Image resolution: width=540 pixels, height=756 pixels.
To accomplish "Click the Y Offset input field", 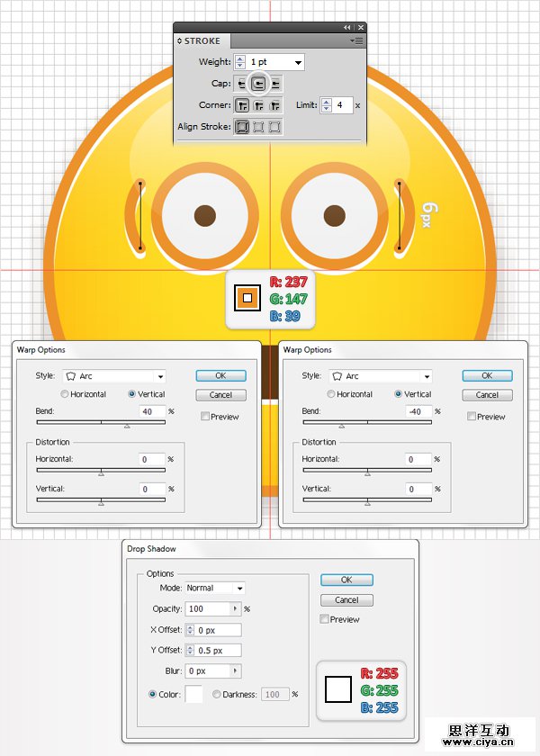I will coord(218,651).
